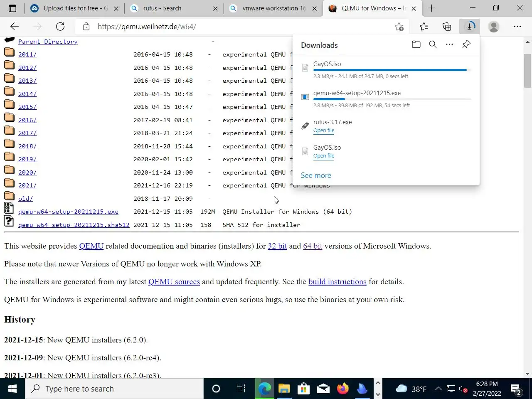View site information lock icon

[86, 27]
